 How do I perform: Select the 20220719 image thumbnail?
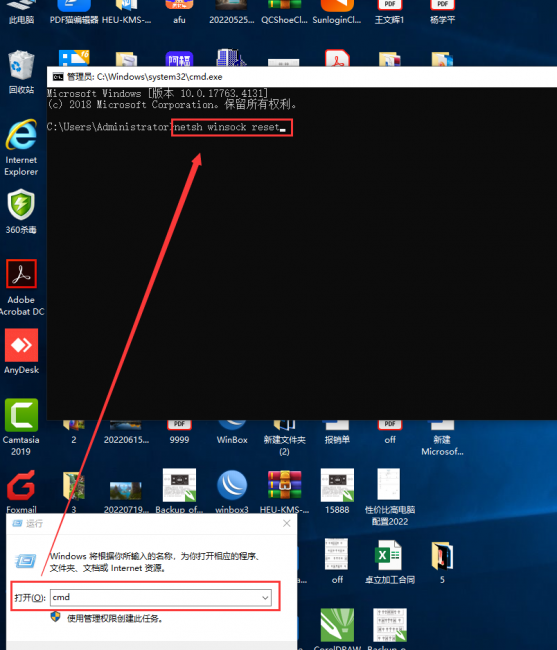coord(126,490)
